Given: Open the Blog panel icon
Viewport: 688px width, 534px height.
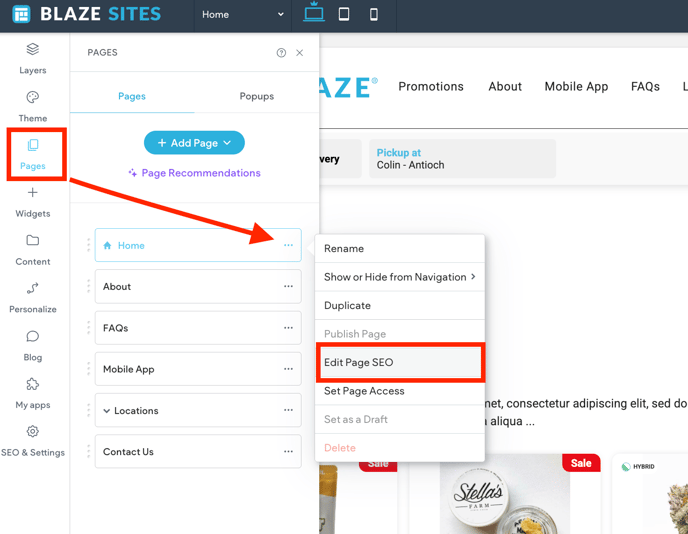Looking at the screenshot, I should 33,337.
